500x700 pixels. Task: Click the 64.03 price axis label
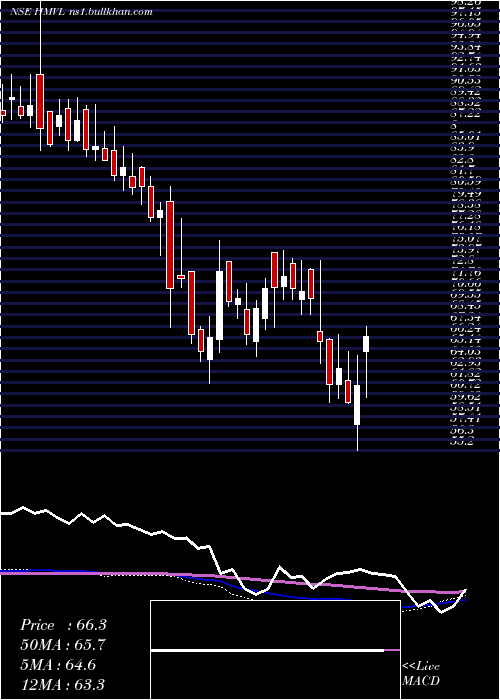[x=466, y=351]
